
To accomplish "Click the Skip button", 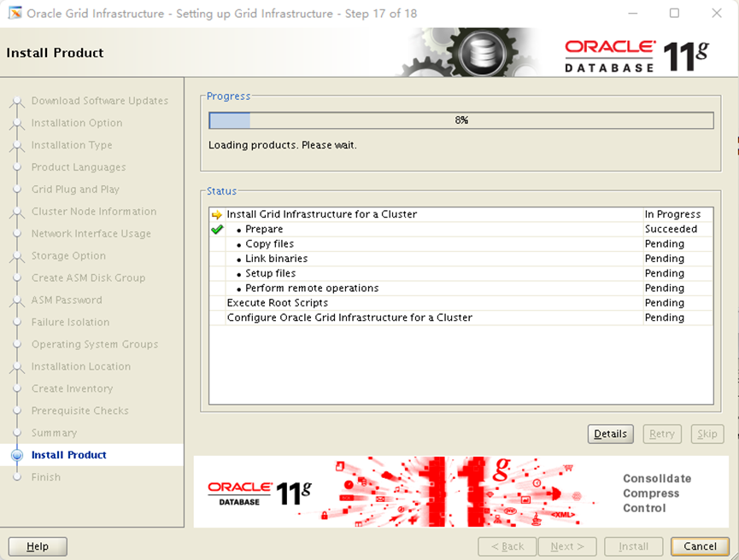I will click(707, 434).
